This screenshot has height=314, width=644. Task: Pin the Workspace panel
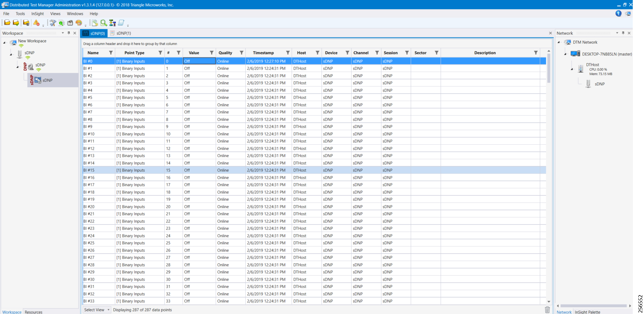[x=69, y=33]
